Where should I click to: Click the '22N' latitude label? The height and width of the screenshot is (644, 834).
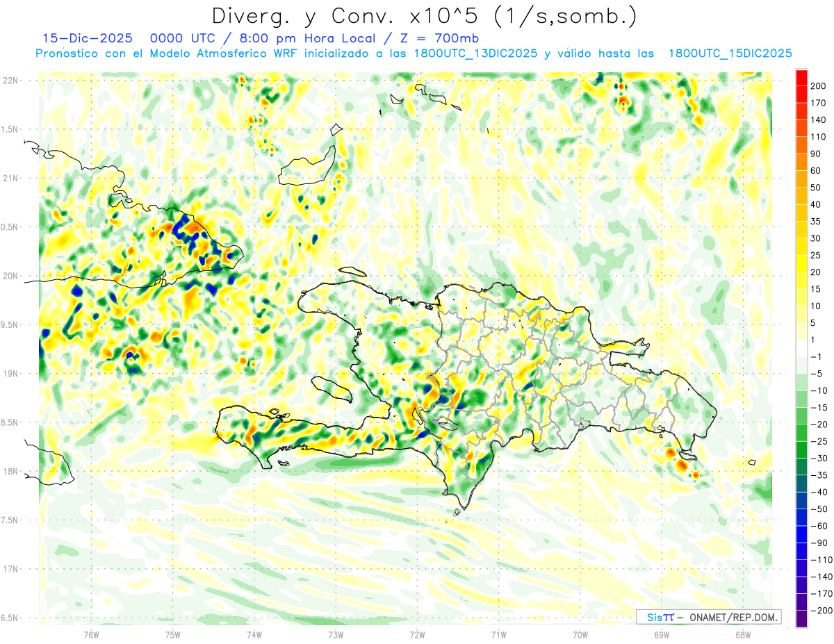pyautogui.click(x=10, y=81)
